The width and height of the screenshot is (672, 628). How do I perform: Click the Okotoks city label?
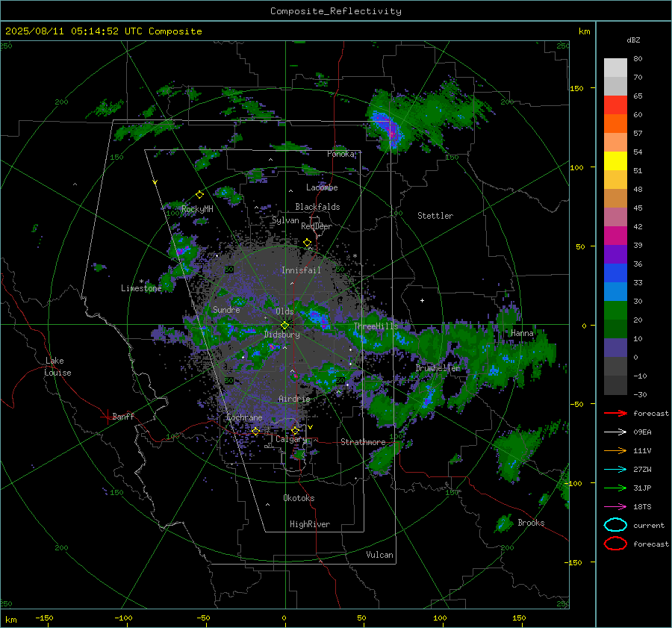point(299,498)
